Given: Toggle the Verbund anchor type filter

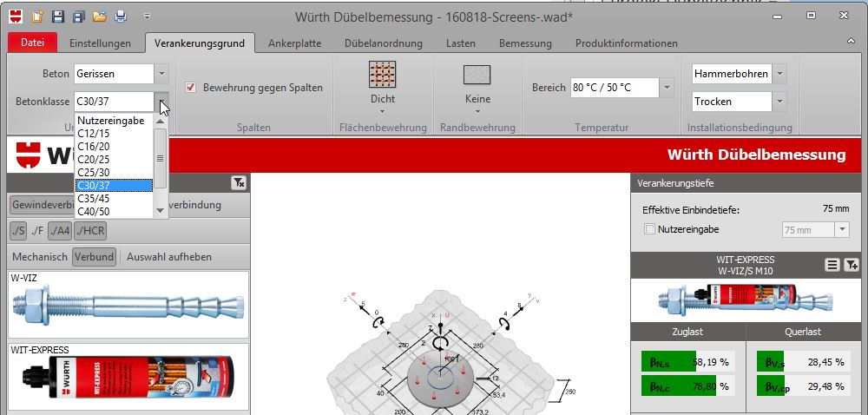Looking at the screenshot, I should click(x=94, y=257).
